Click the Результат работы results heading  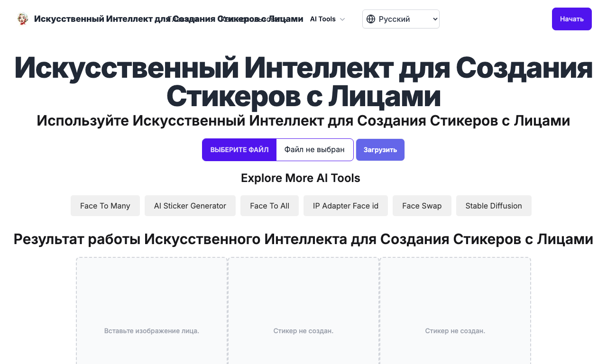click(x=303, y=239)
